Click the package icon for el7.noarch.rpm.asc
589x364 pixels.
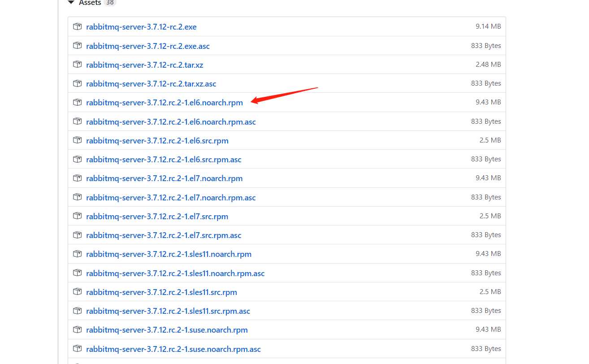(x=78, y=197)
